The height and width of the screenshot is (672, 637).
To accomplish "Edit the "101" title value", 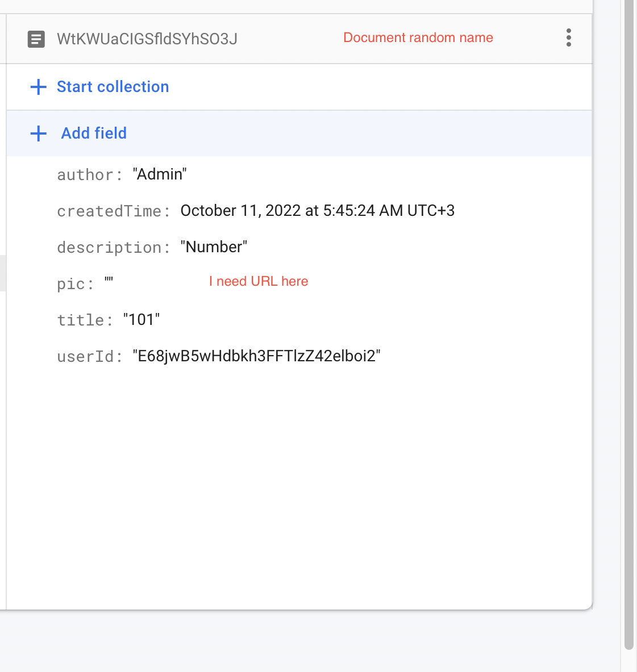I will pyautogui.click(x=141, y=320).
